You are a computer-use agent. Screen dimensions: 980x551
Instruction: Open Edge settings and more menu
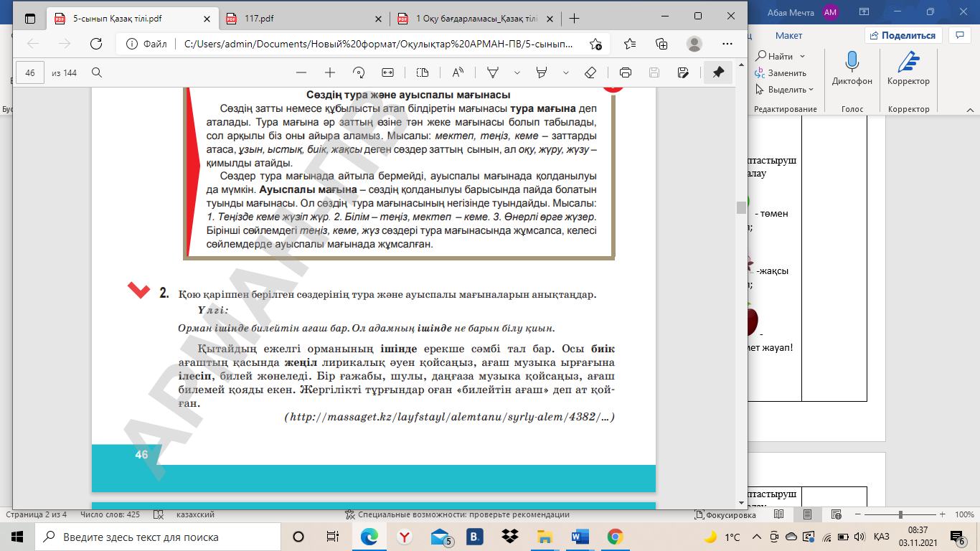click(x=726, y=44)
